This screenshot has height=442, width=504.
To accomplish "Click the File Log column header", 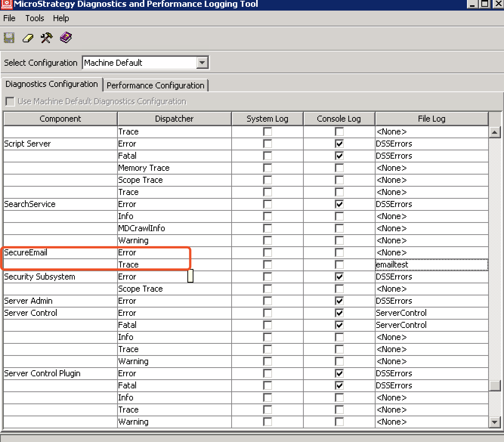I will (432, 119).
